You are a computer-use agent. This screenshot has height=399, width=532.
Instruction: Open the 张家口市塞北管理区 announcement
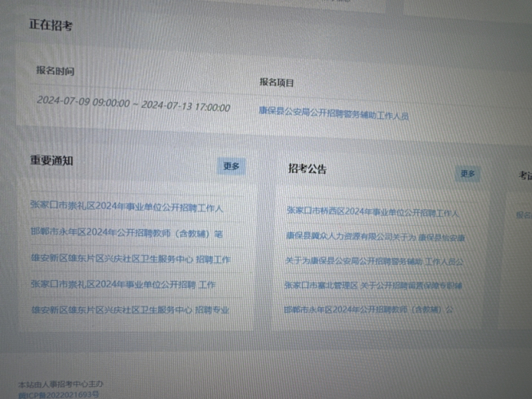click(x=372, y=285)
